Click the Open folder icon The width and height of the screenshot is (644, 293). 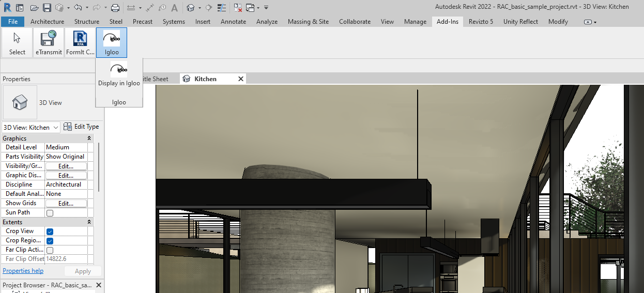click(34, 8)
